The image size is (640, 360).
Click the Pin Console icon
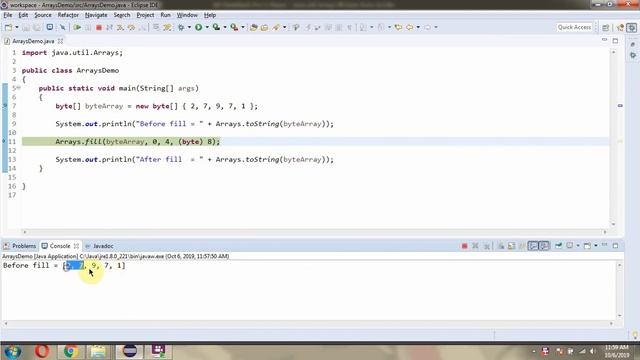tap(558, 246)
